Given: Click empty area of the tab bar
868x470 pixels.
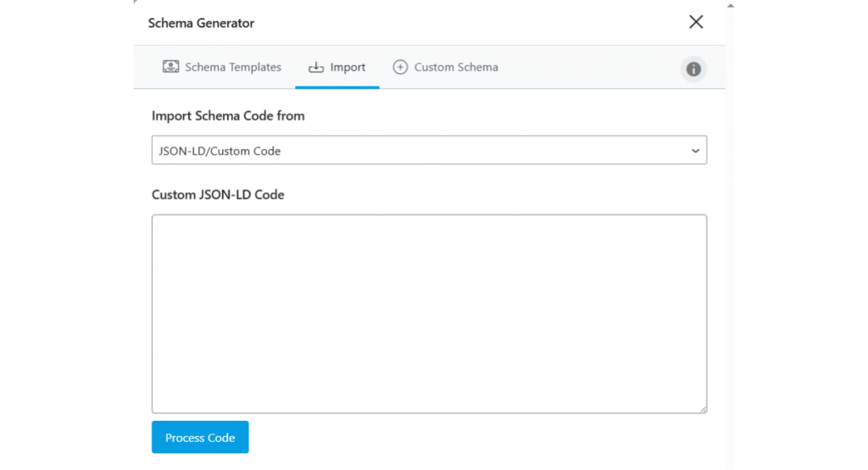Looking at the screenshot, I should click(593, 68).
